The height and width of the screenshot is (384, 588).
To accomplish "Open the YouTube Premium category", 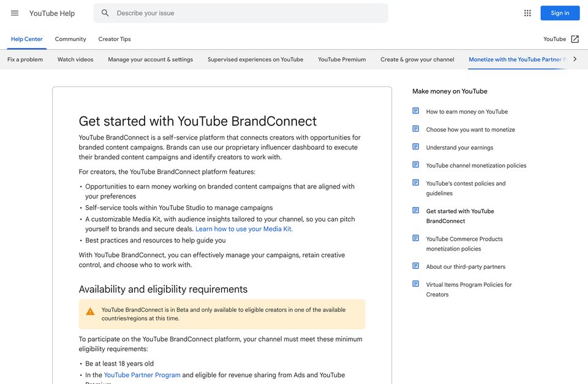I will pyautogui.click(x=342, y=59).
